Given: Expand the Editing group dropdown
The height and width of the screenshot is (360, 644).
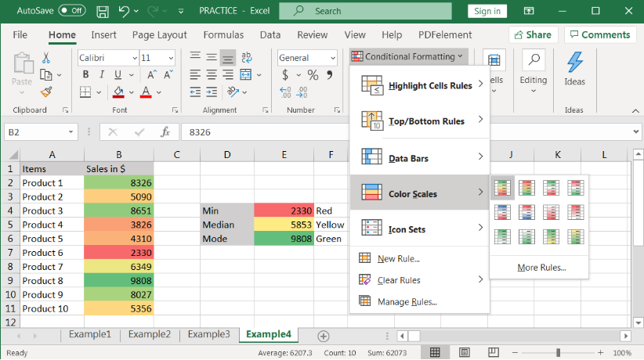Looking at the screenshot, I should (533, 91).
